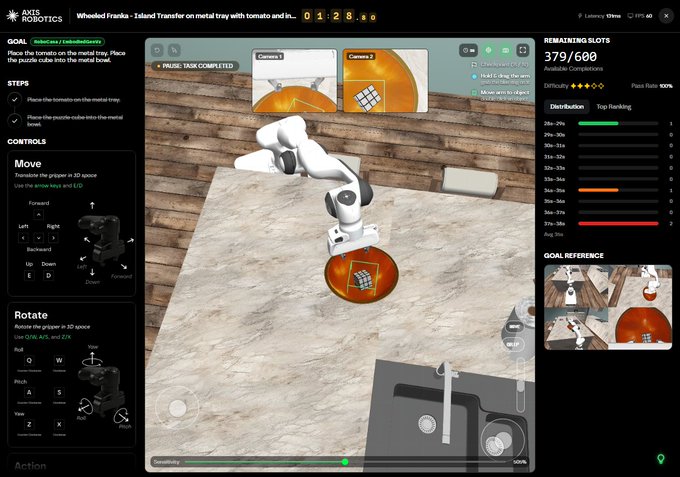Open the Goal Reference image
The image size is (680, 477).
(x=608, y=307)
